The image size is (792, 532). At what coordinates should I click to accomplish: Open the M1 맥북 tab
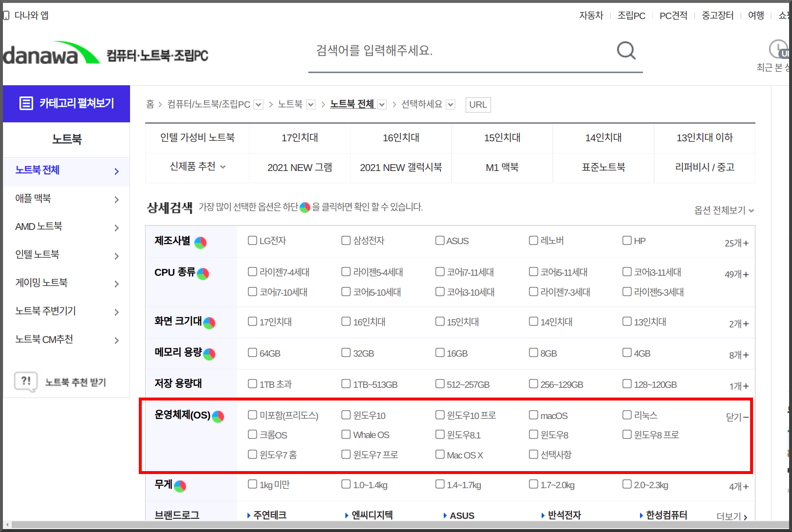point(502,168)
